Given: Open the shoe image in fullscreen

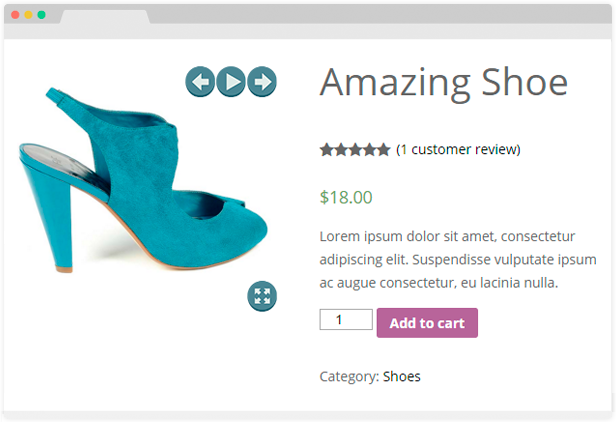Looking at the screenshot, I should click(x=262, y=295).
